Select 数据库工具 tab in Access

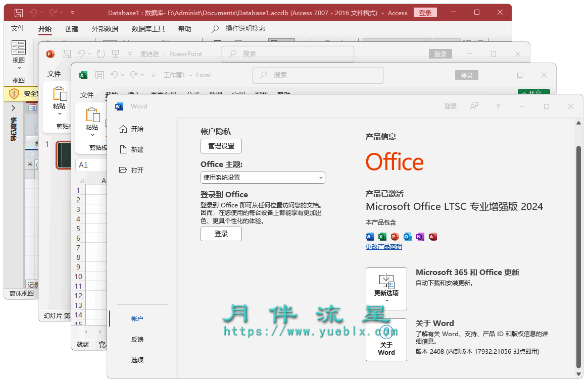(x=148, y=29)
